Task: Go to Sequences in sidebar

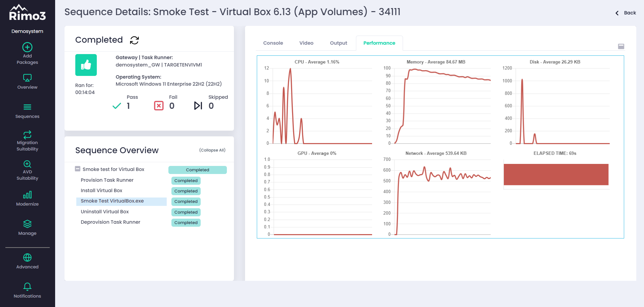Action: click(x=27, y=111)
